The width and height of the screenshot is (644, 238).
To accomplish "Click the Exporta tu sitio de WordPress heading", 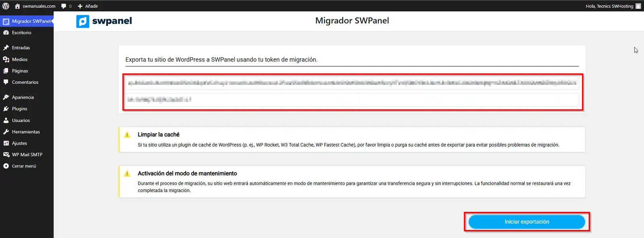I will (x=221, y=60).
